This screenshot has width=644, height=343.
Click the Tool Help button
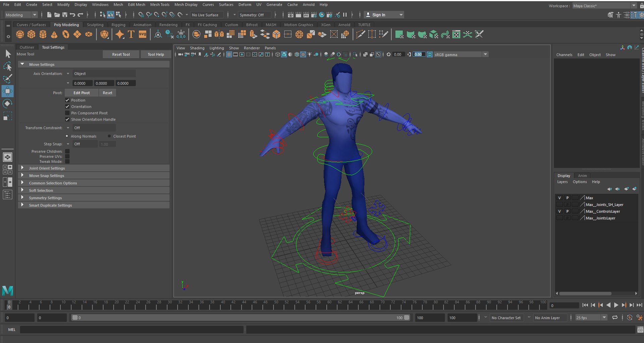coord(156,54)
